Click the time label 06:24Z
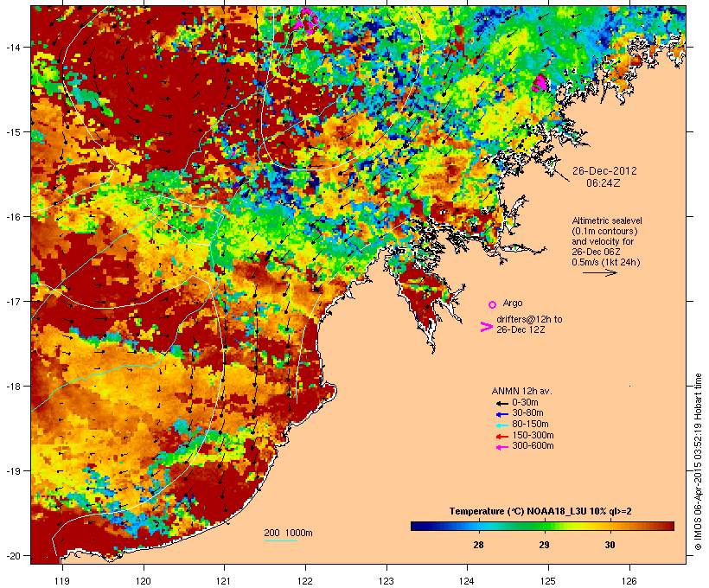This screenshot has height=588, width=709. [x=604, y=183]
